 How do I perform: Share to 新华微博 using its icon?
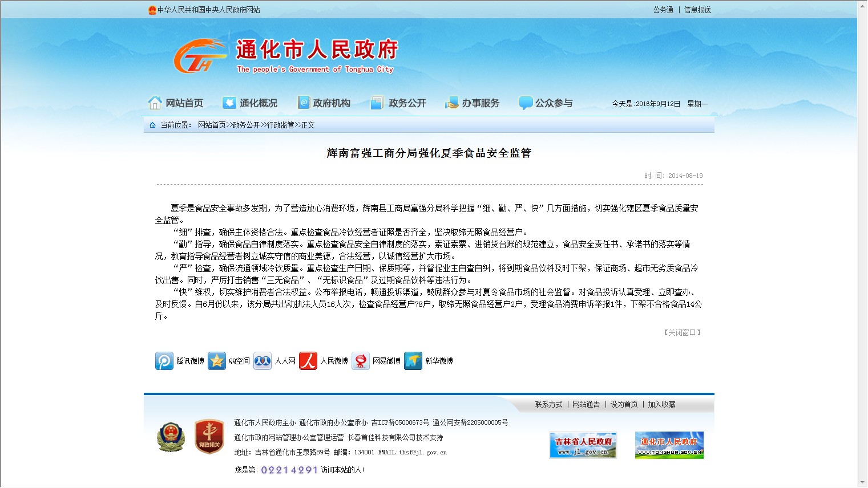(x=413, y=361)
